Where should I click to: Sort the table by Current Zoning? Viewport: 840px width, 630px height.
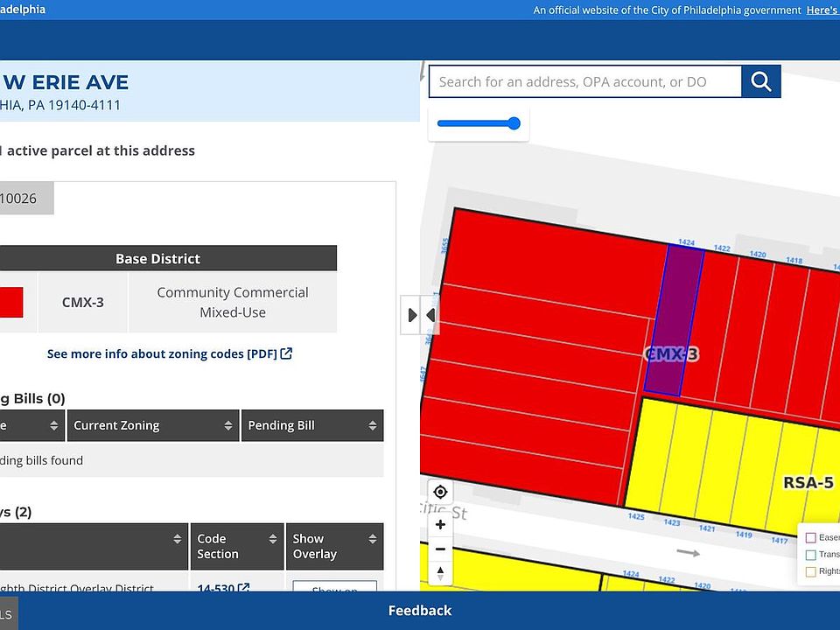click(153, 425)
